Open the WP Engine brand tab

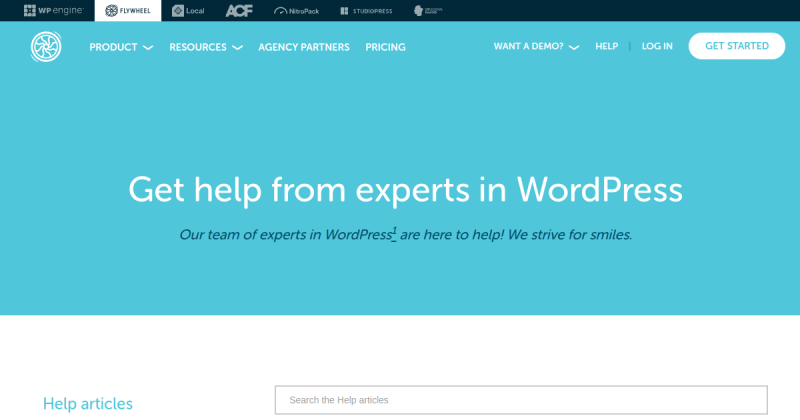(x=54, y=10)
